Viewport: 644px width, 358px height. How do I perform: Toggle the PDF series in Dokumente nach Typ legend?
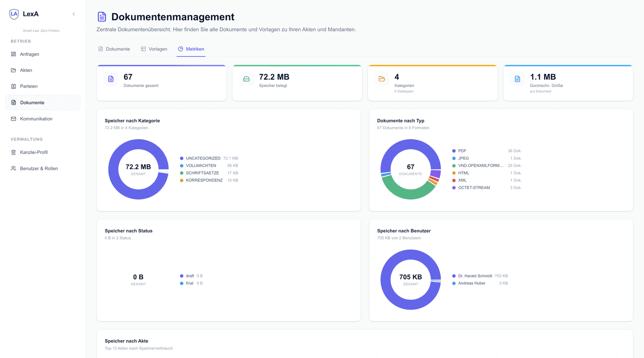462,151
